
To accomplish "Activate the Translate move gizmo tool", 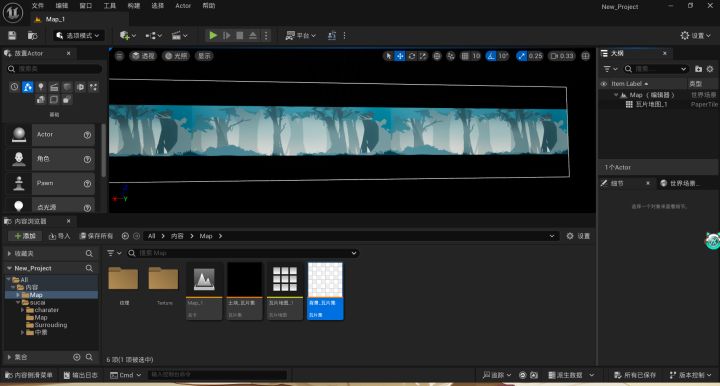I will [400, 56].
